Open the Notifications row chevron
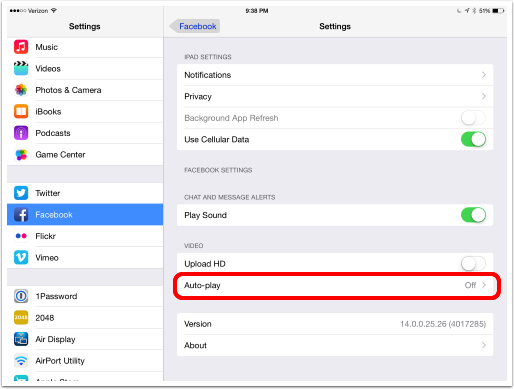This screenshot has width=514, height=389. coord(484,75)
